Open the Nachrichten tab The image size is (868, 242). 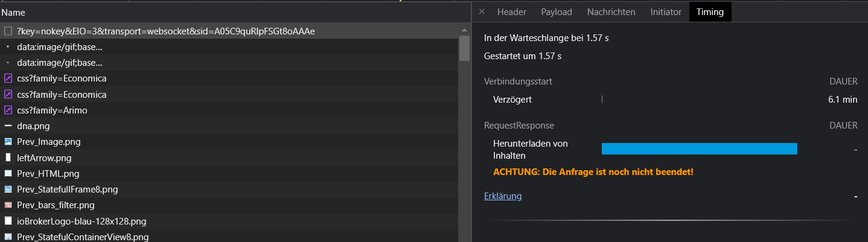click(611, 11)
